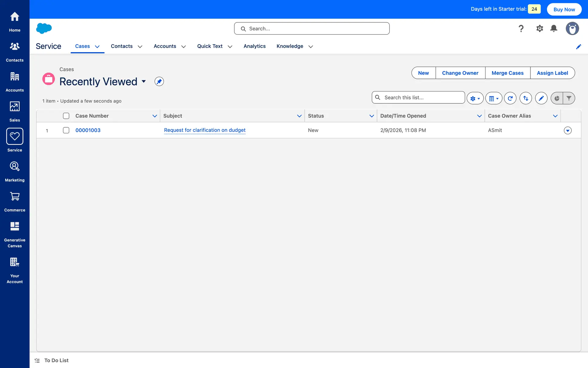Expand the Knowledge tab chevron
Image resolution: width=588 pixels, height=368 pixels.
point(311,47)
